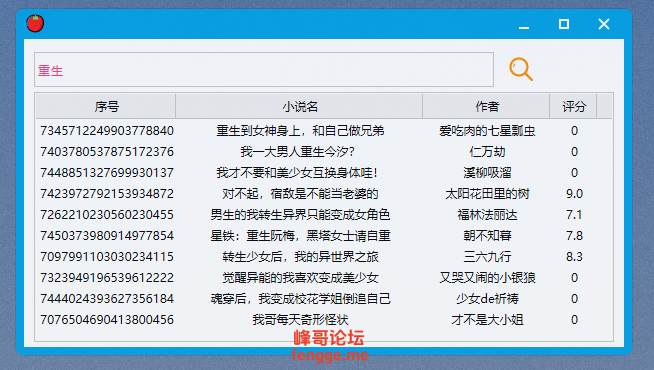
Task: Select novel 我才不要和美少女互换身体哇!
Action: click(x=297, y=173)
